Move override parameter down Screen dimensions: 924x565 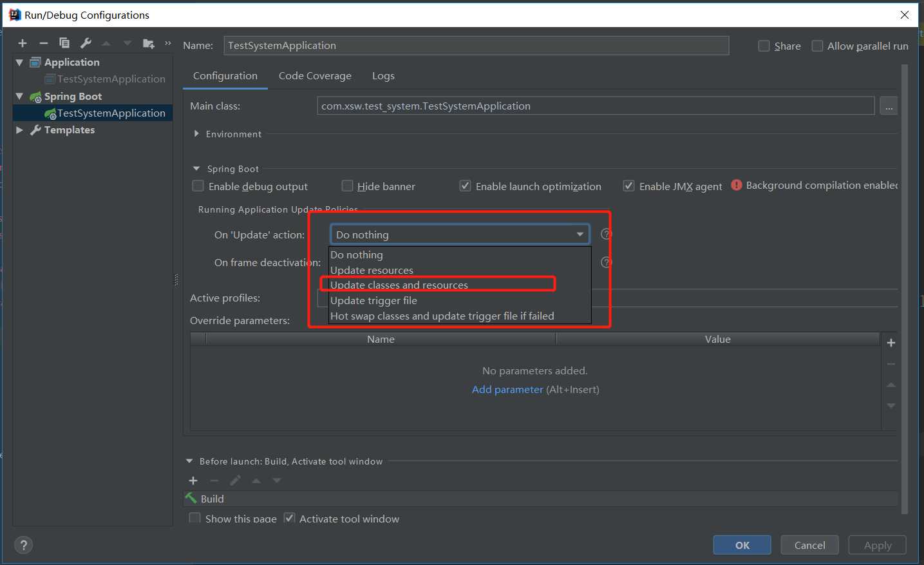click(x=891, y=406)
